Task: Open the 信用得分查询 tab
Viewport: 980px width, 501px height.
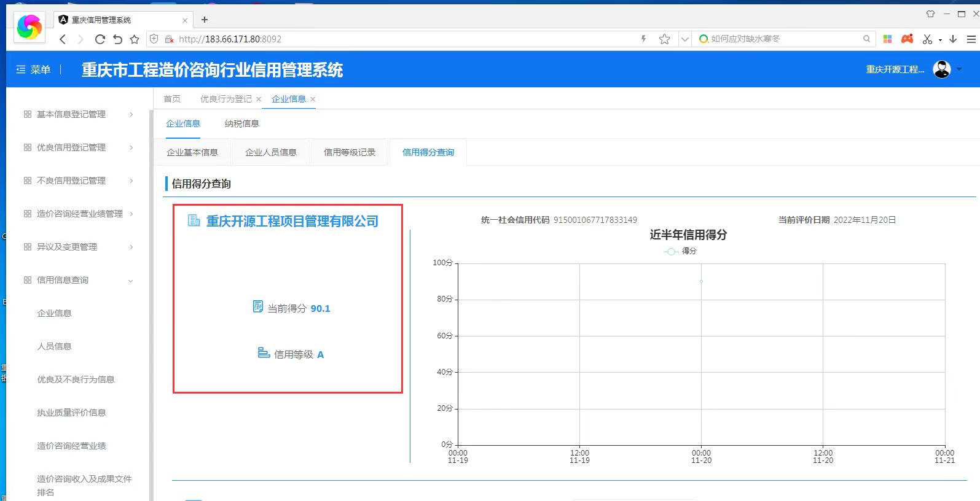Action: tap(428, 152)
